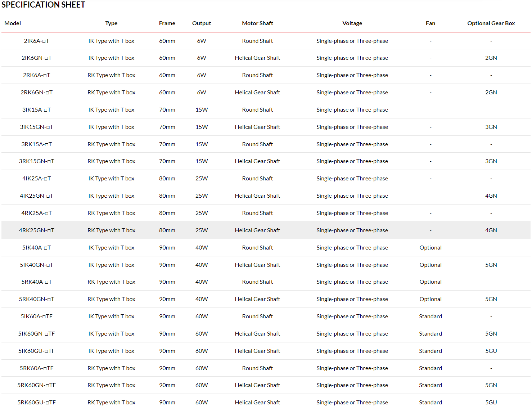
Task: Click 80mm frame in 4RK25A-□T row
Action: (167, 213)
